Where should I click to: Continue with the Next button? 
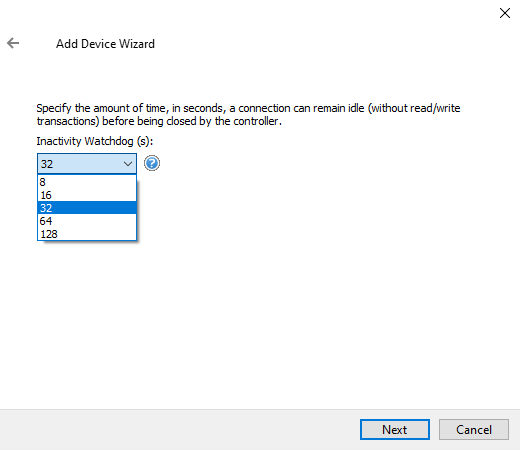click(x=395, y=430)
